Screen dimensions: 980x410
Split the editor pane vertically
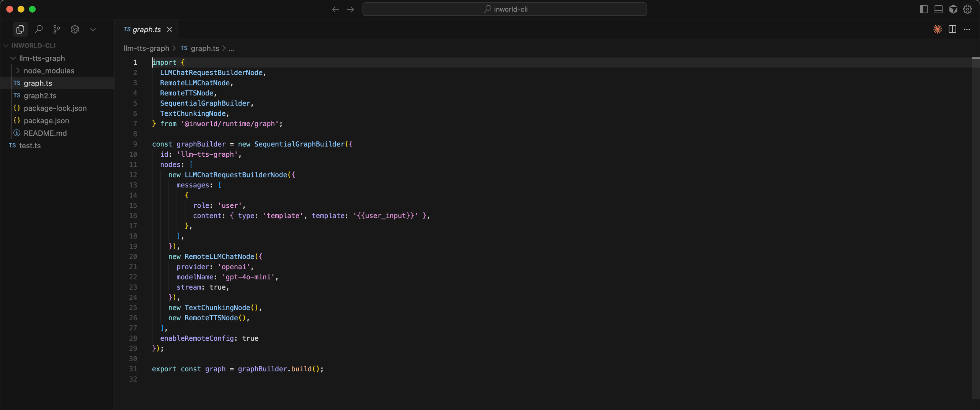[x=952, y=29]
